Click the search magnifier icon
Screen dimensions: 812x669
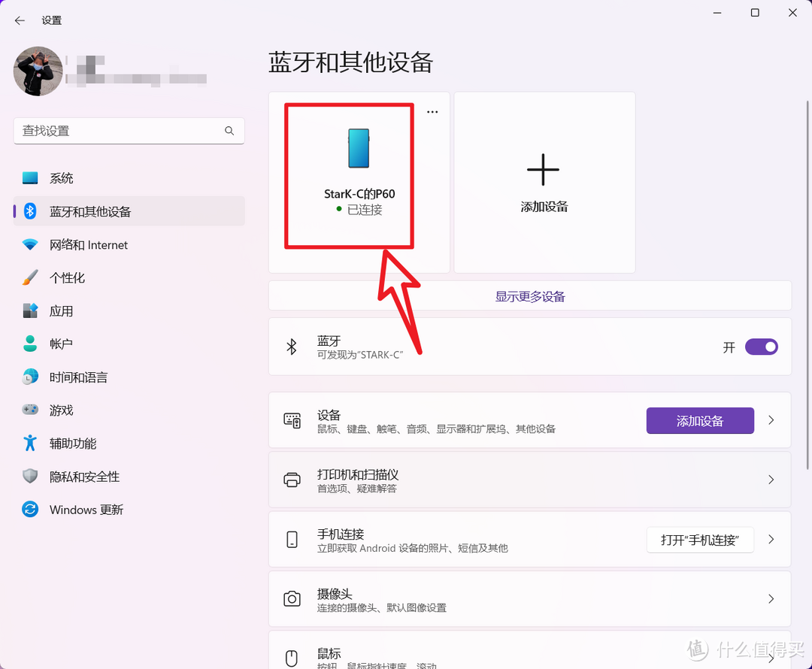(229, 131)
